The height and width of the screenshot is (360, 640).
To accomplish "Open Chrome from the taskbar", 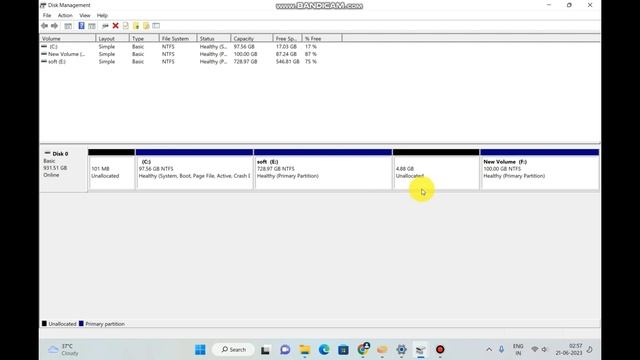I will click(363, 350).
